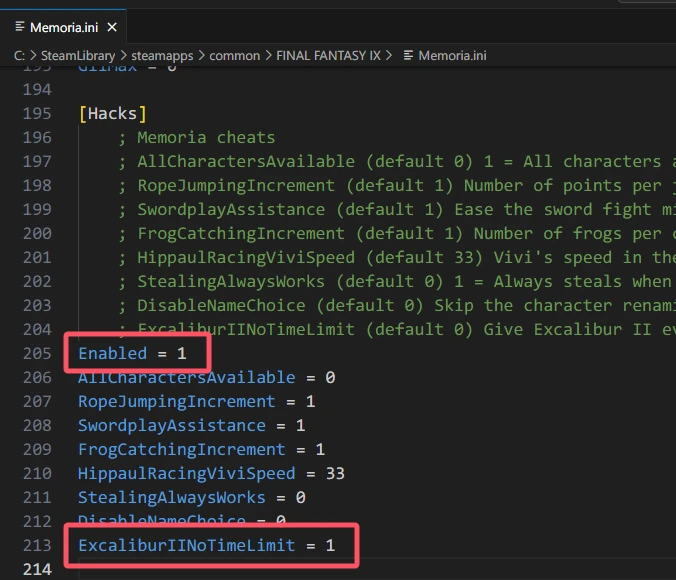The height and width of the screenshot is (580, 676).
Task: Place cursor on empty line 214
Action: tap(377, 570)
